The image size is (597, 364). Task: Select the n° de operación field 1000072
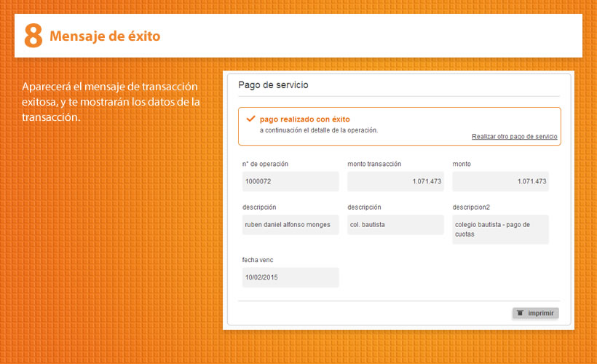tap(290, 181)
